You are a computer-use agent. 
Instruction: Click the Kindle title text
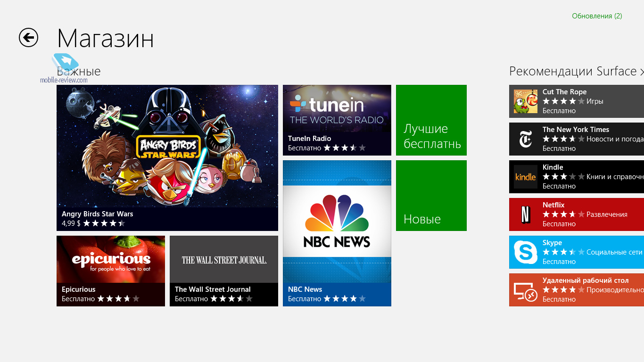click(x=553, y=167)
